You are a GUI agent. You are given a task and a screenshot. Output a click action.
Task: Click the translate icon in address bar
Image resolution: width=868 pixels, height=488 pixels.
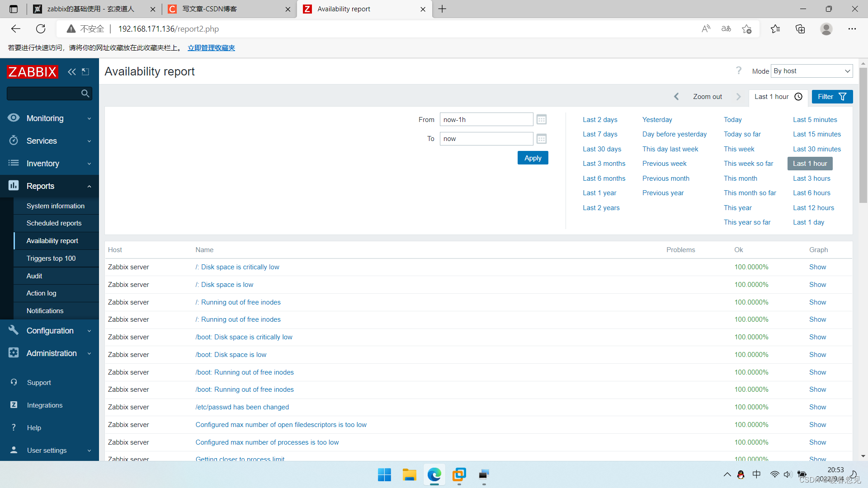[x=726, y=29]
